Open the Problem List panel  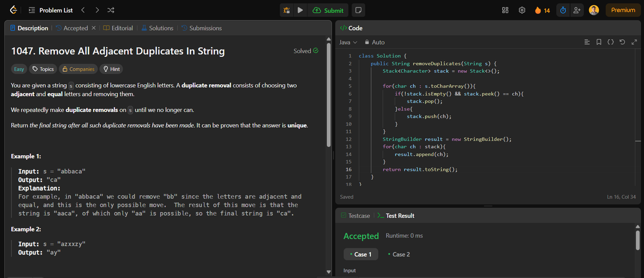pos(50,10)
